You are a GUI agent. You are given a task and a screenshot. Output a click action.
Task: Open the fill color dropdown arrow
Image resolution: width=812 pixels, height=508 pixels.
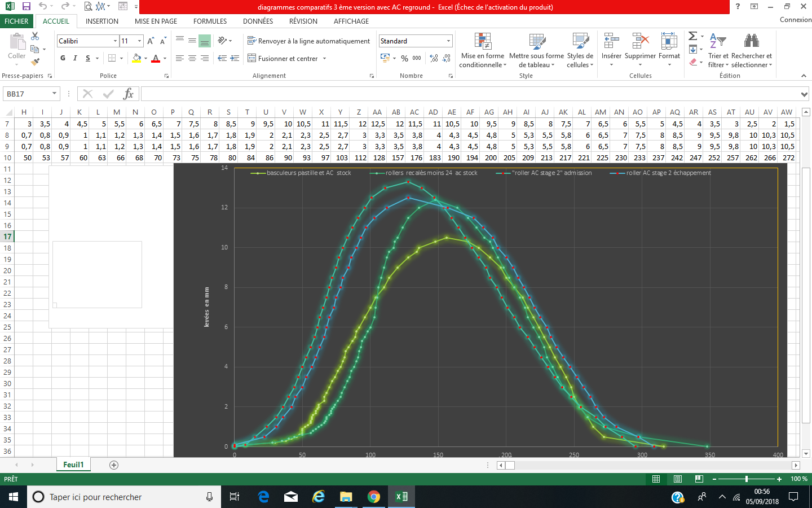(x=145, y=58)
